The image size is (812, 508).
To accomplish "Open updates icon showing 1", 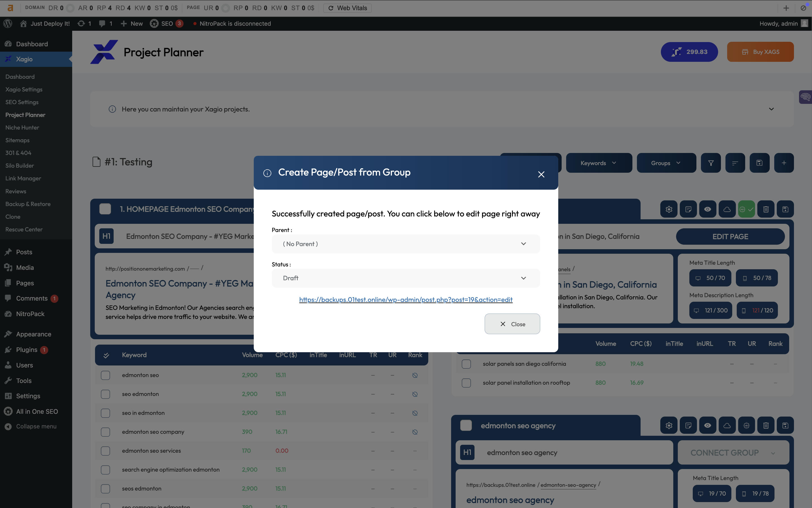I will click(x=85, y=23).
